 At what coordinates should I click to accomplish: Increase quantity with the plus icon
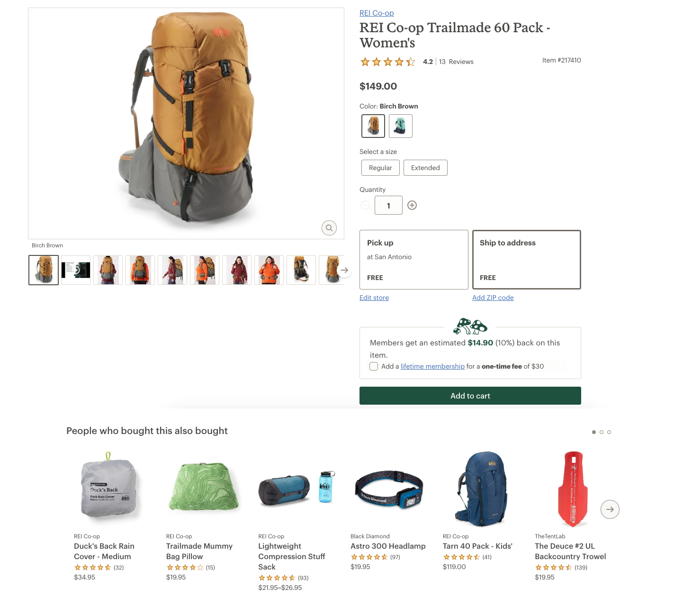[x=412, y=205]
